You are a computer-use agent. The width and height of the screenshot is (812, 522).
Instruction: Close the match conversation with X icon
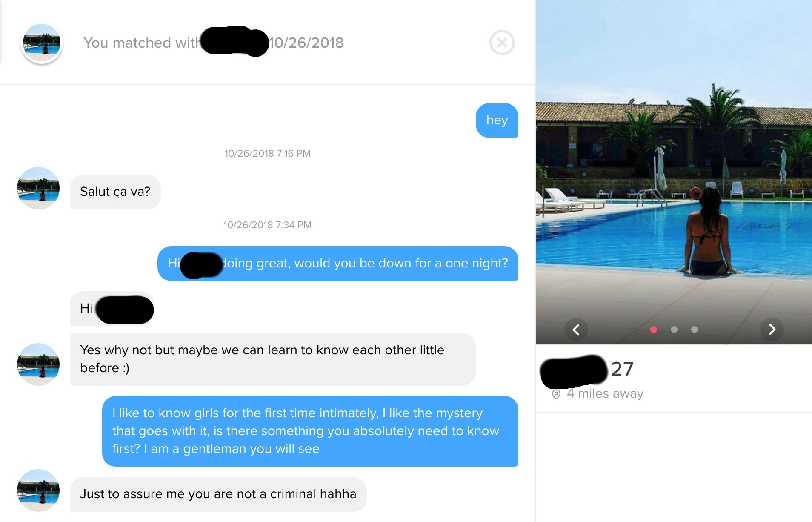click(x=502, y=43)
